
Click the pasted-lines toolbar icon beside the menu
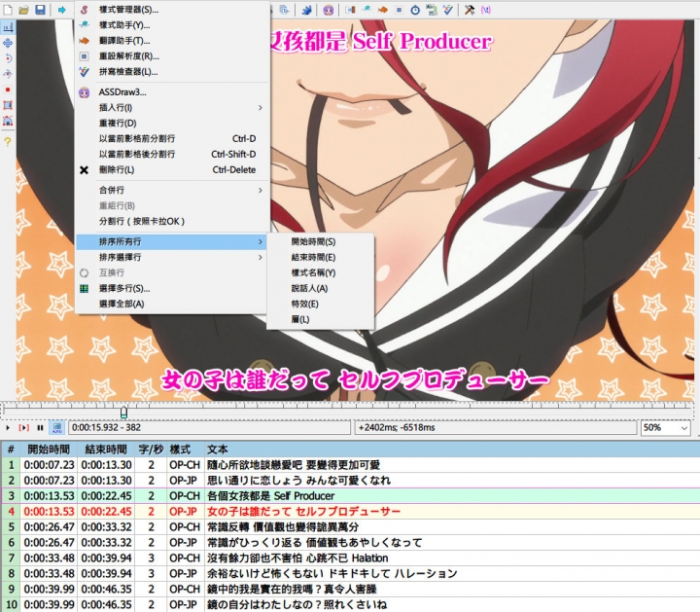(x=284, y=10)
